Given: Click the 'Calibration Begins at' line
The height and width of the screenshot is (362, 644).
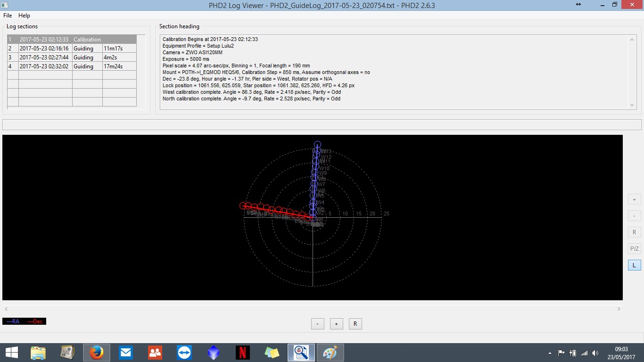Looking at the screenshot, I should coord(210,39).
